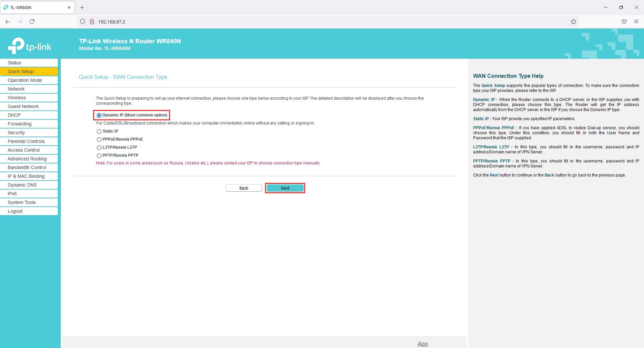Open the tracking protection shield icon

point(83,21)
